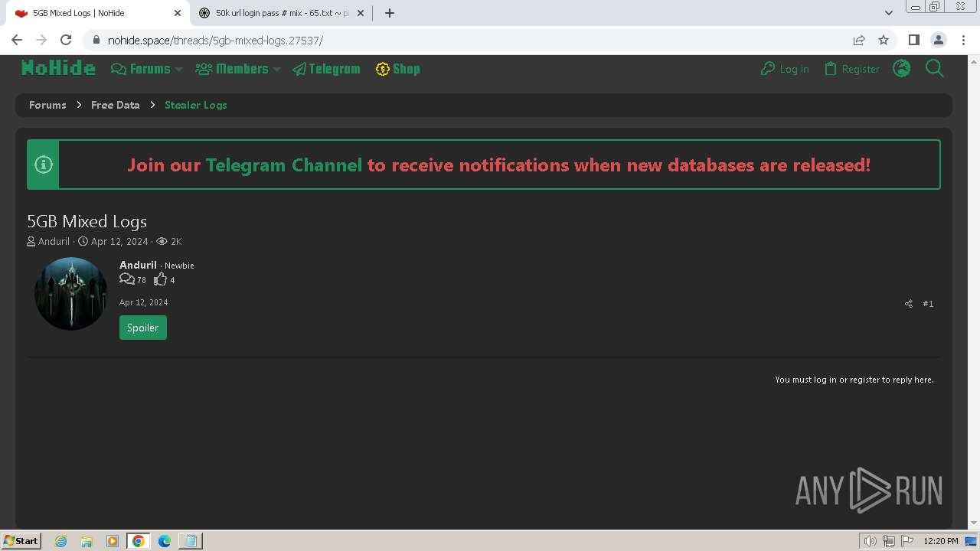Expand the Members dropdown arrow
The image size is (980, 551).
[x=276, y=69]
